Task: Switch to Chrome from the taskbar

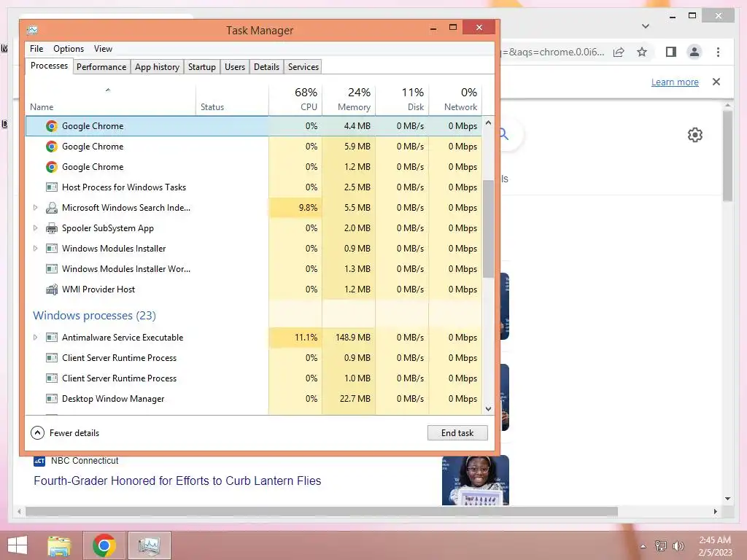Action: pos(104,545)
